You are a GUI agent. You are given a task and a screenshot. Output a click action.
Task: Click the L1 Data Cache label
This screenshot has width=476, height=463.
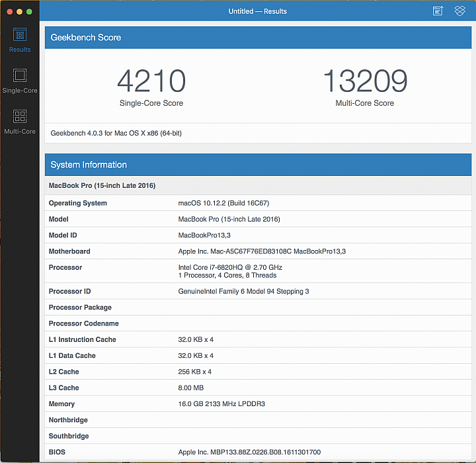[x=72, y=355]
